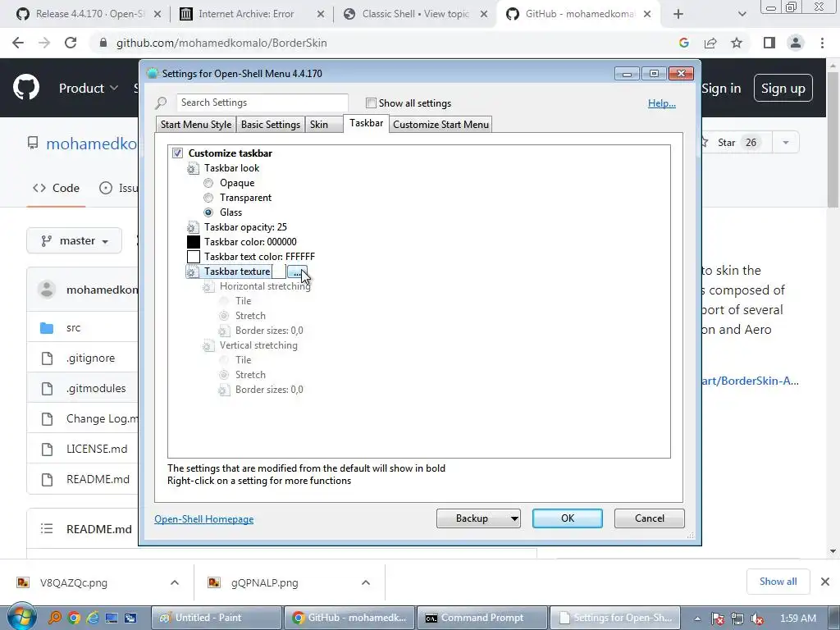The image size is (840, 630).
Task: Switch to the Skin tab
Action: point(324,125)
